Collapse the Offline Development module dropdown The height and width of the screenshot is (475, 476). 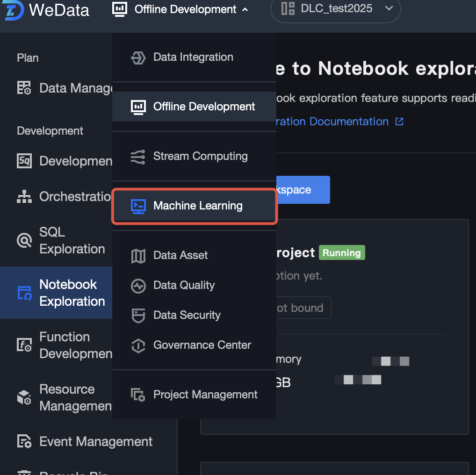click(x=245, y=9)
